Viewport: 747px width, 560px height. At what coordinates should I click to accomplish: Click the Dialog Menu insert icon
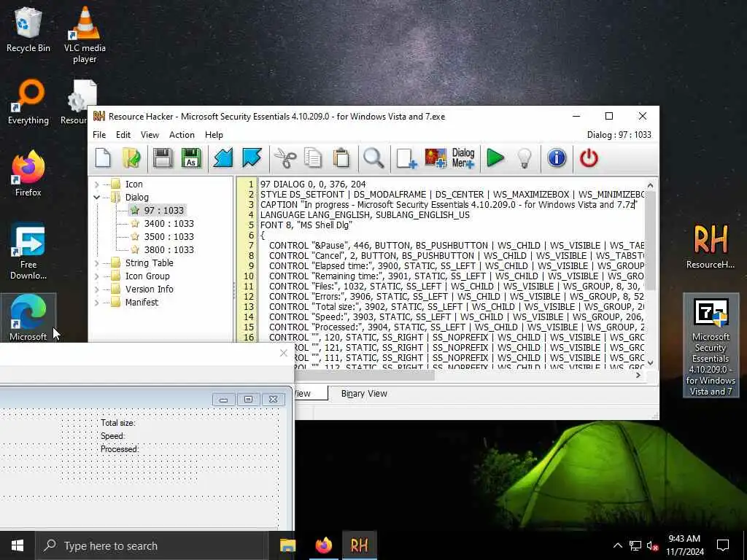463,158
